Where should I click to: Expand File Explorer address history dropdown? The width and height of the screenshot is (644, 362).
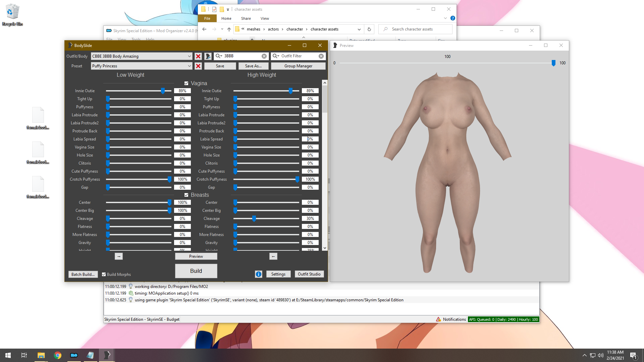[x=359, y=29]
